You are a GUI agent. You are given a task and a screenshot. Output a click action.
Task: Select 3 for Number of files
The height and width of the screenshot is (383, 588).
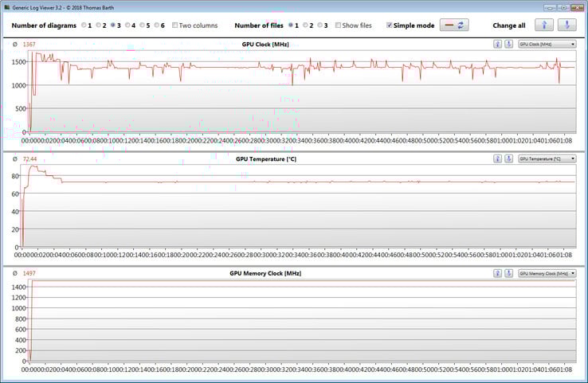tap(320, 25)
